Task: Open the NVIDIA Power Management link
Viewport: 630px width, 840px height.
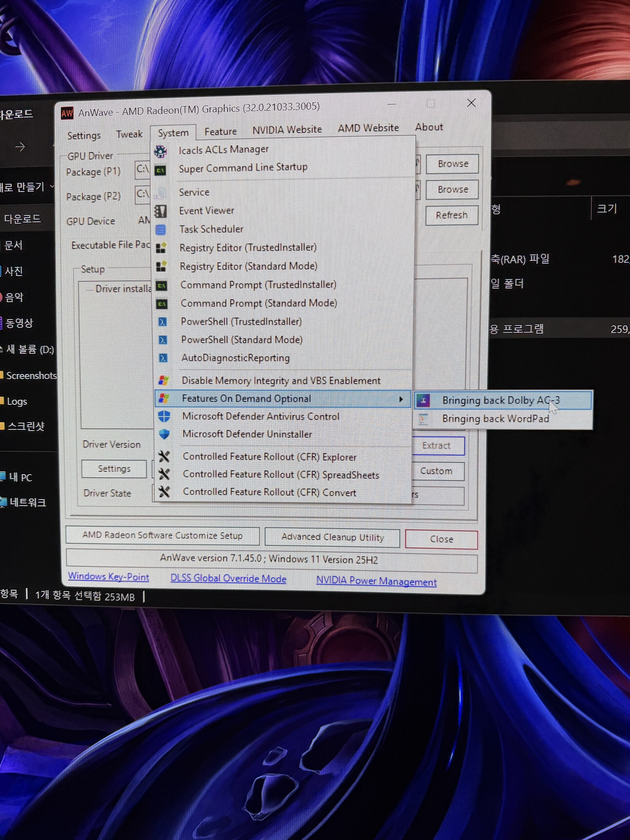Action: pos(376,581)
